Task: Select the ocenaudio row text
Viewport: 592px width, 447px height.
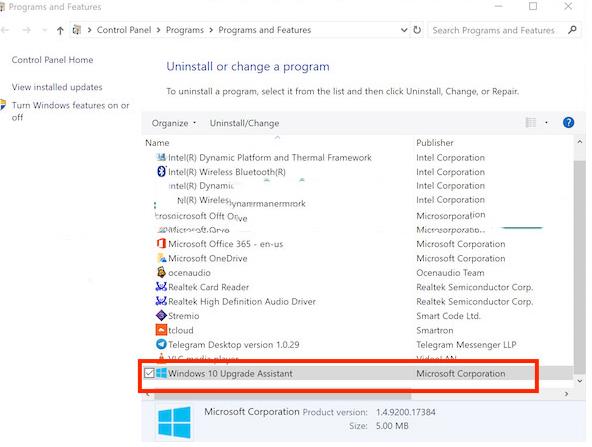Action: click(x=189, y=273)
